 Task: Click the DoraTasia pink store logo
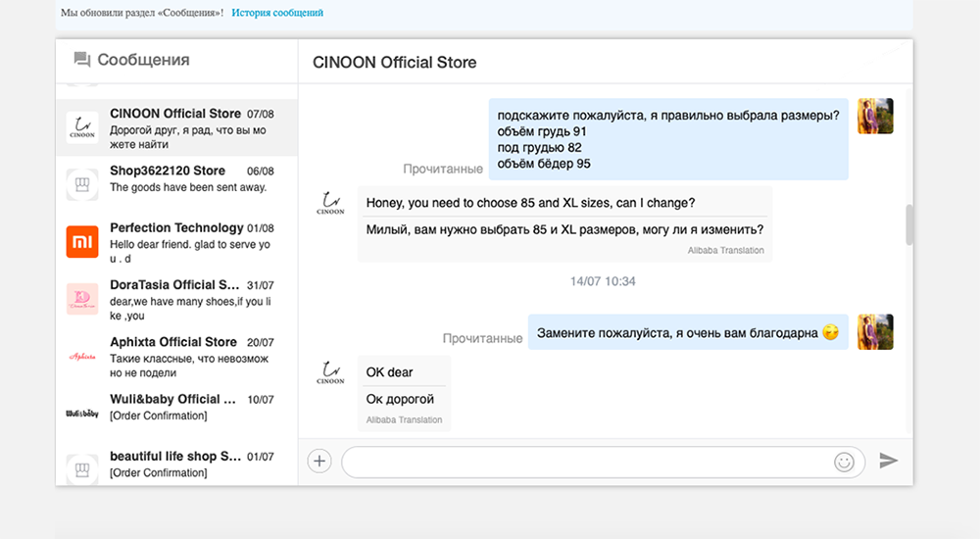tap(82, 299)
